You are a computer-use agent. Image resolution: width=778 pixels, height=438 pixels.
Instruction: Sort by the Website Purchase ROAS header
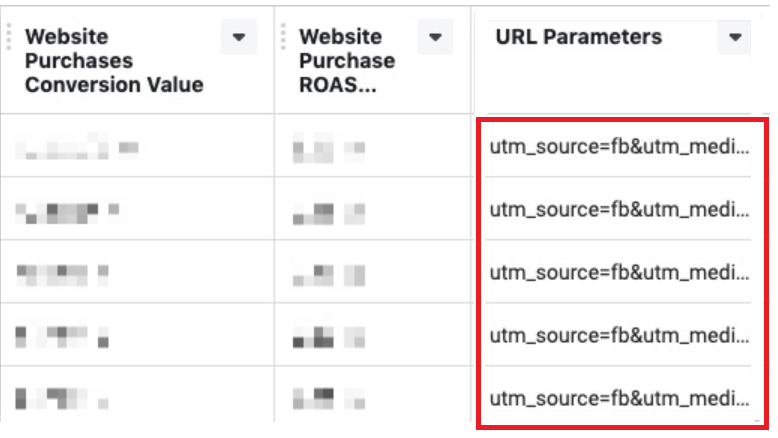tap(347, 61)
